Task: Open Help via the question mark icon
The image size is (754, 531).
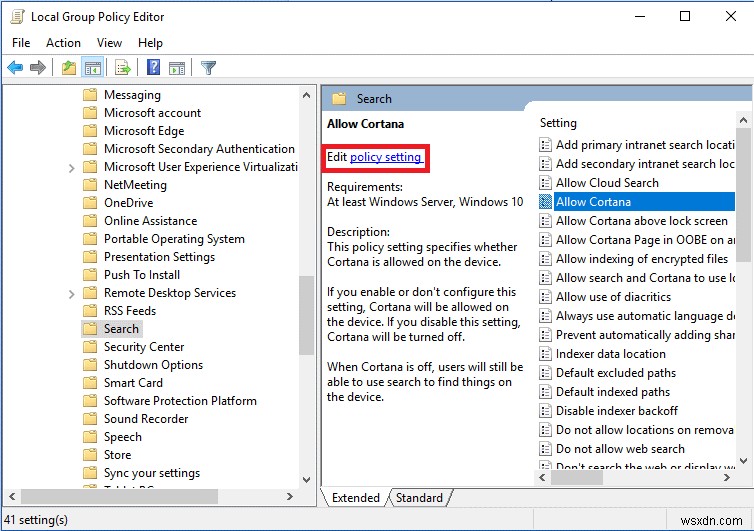Action: point(153,67)
